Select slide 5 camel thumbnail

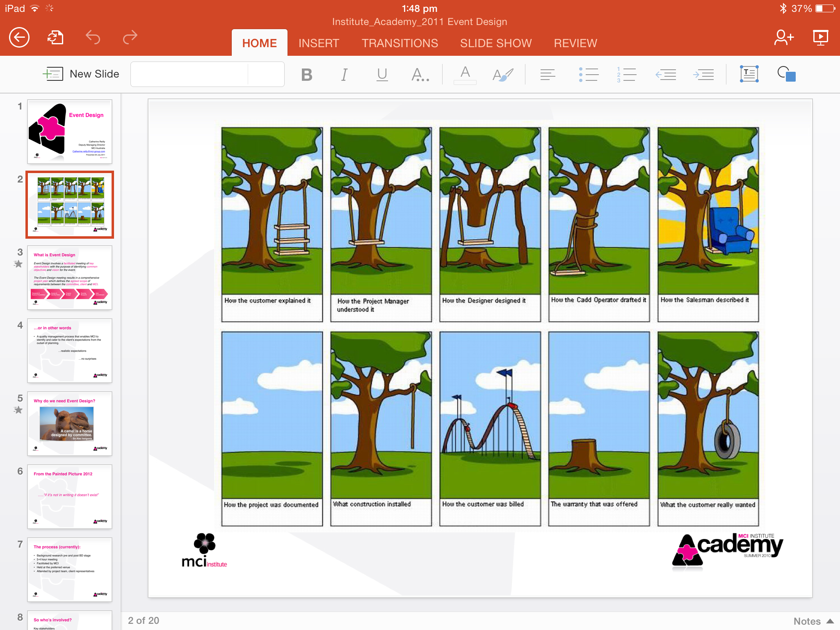pyautogui.click(x=70, y=424)
